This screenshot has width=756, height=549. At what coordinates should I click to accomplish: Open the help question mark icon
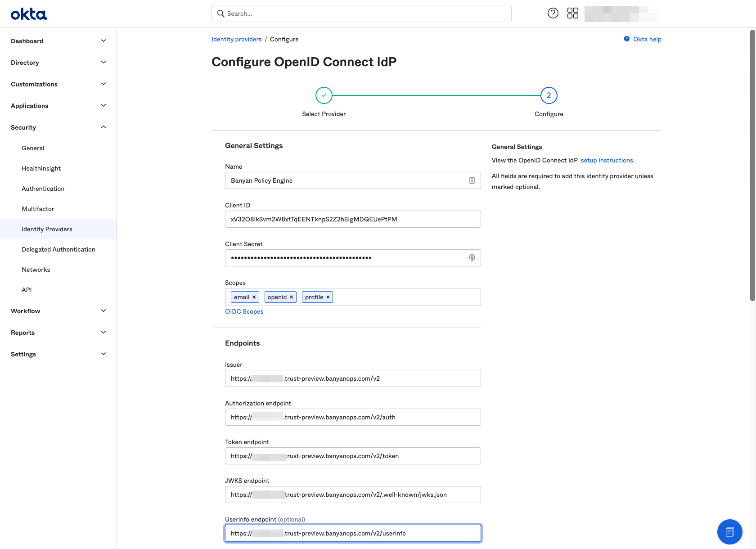click(x=553, y=13)
